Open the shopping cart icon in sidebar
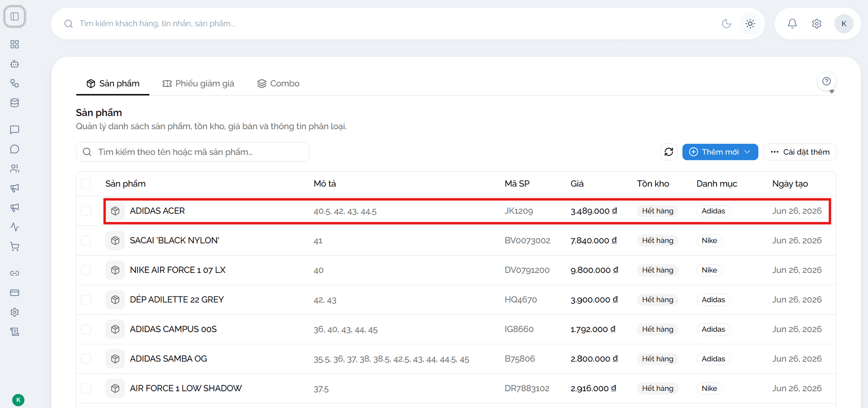Viewport: 868px width, 408px height. (x=14, y=246)
